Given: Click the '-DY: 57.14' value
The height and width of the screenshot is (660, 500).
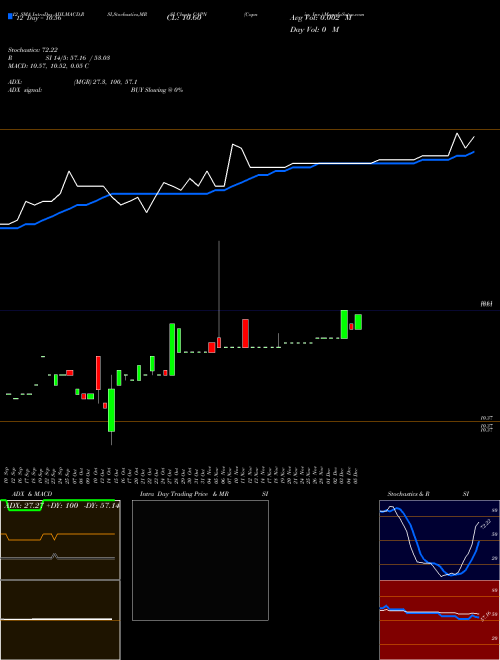Looking at the screenshot, I should [101, 506].
